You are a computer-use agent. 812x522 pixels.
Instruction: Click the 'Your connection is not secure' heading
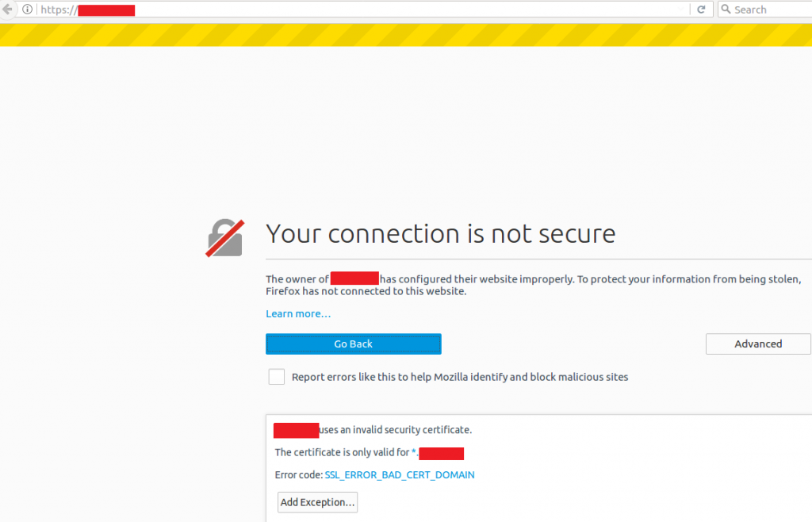[x=441, y=234]
